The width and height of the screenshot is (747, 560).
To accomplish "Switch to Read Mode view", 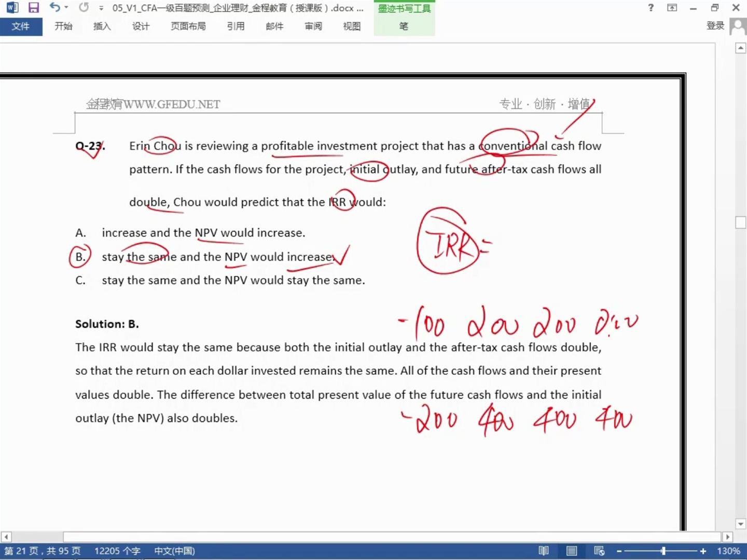I will pos(544,551).
